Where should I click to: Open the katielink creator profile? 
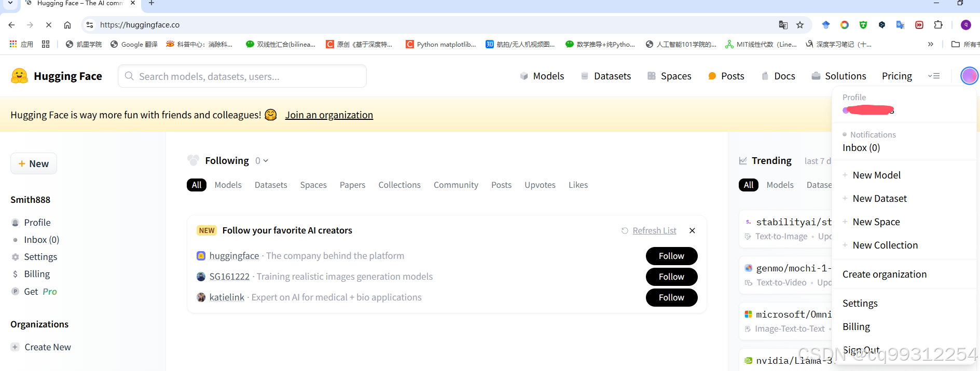[x=227, y=297]
